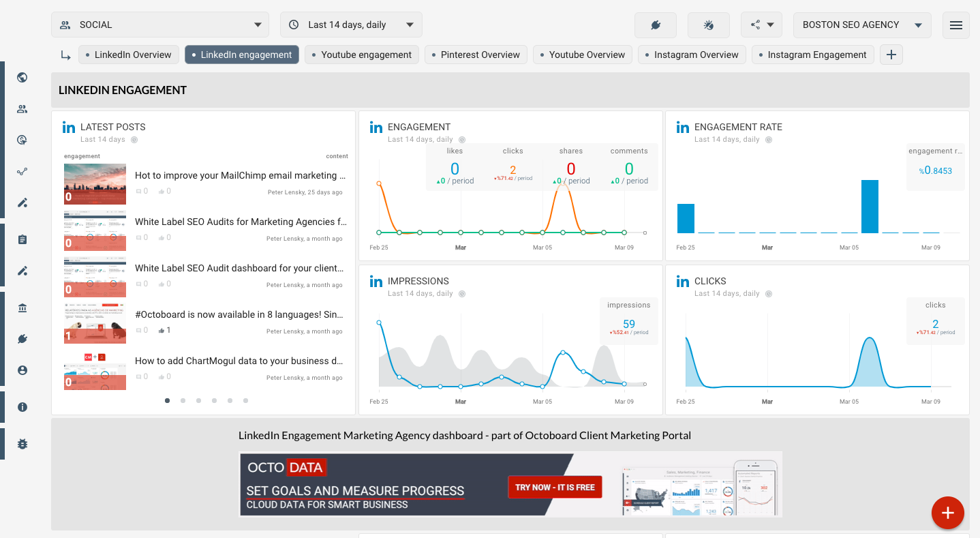Click the plus button to add a tab
Screen dimensions: 980x538
(891, 55)
